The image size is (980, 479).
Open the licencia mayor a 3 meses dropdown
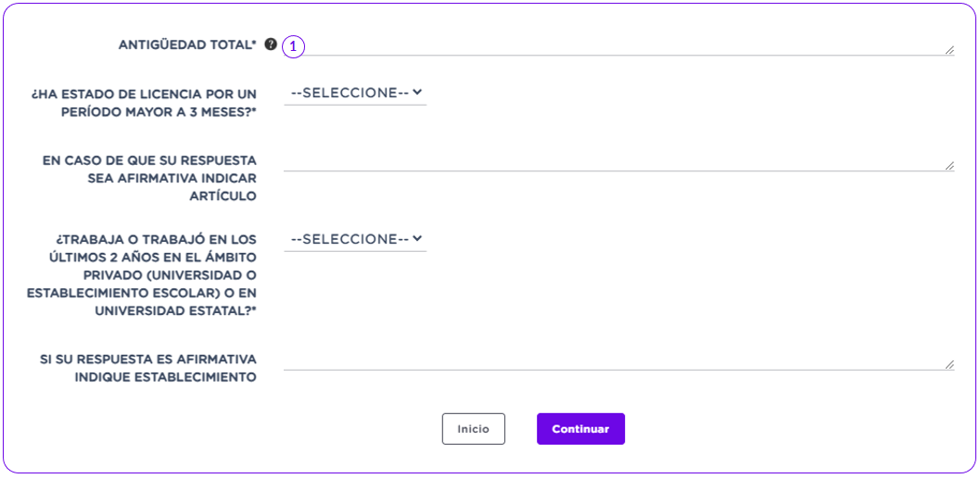click(355, 93)
